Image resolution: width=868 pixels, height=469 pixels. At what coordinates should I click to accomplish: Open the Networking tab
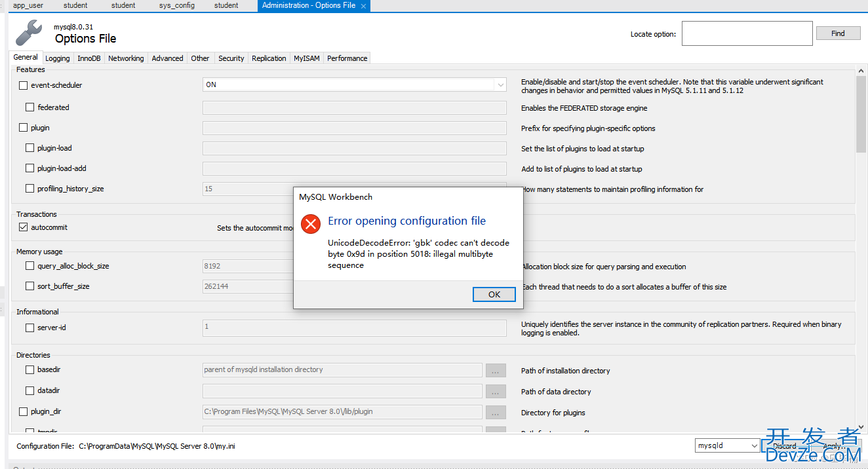[x=126, y=58]
